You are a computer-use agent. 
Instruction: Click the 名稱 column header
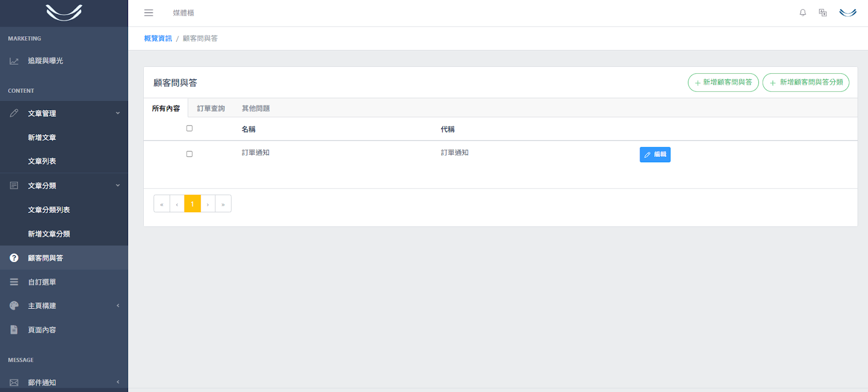[x=248, y=129]
